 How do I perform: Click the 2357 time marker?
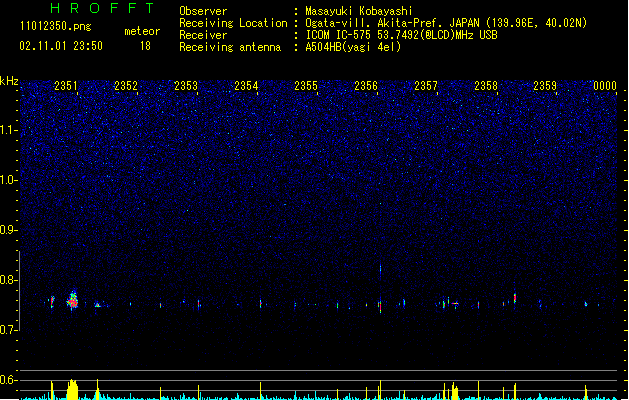coord(426,86)
